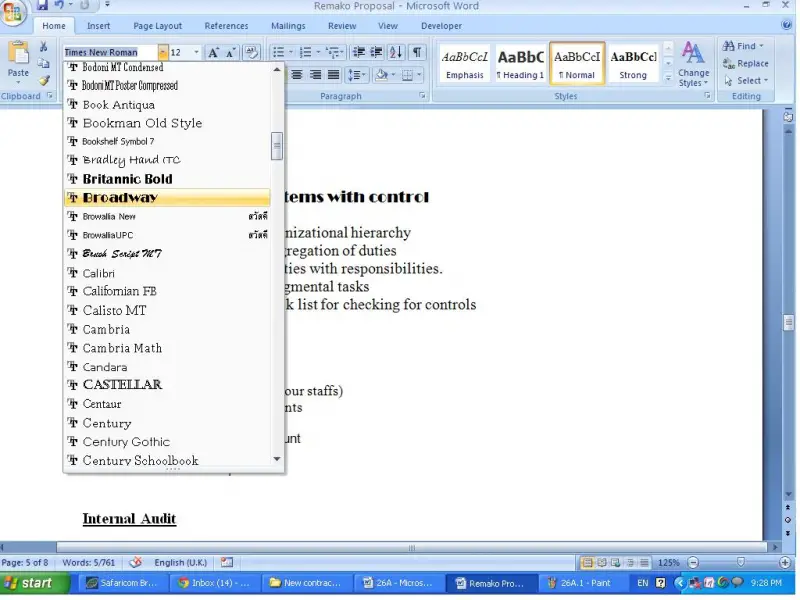800x600 pixels.
Task: Click the Office button orb
Action: tap(12, 12)
